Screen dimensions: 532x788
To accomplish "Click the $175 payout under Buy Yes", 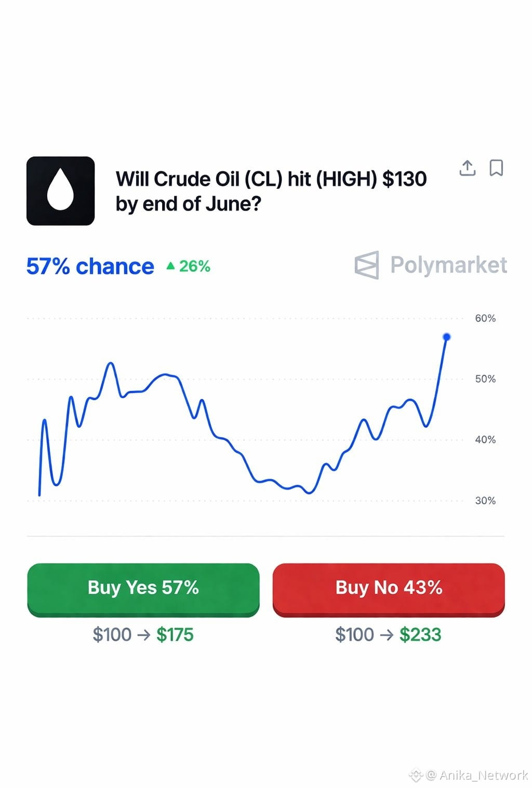I will click(x=175, y=635).
